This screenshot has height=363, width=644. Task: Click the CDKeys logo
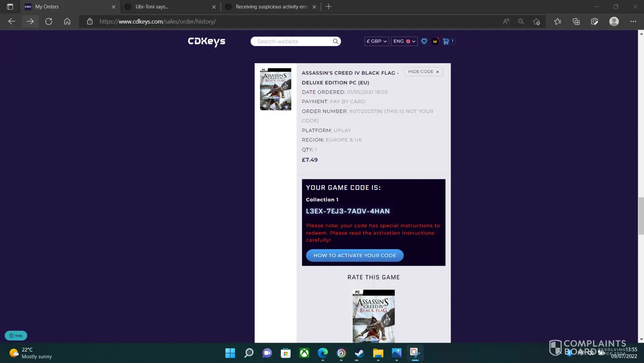coord(206,41)
